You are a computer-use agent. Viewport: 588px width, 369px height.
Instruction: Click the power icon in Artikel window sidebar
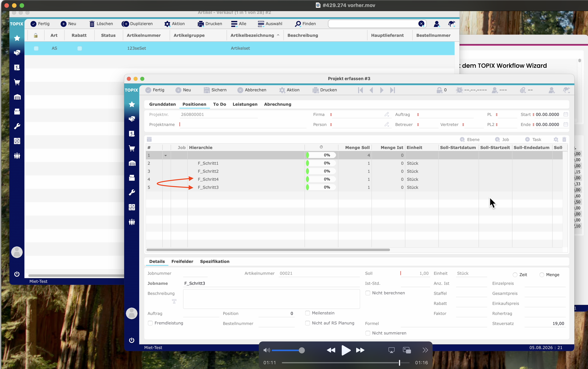click(x=17, y=274)
